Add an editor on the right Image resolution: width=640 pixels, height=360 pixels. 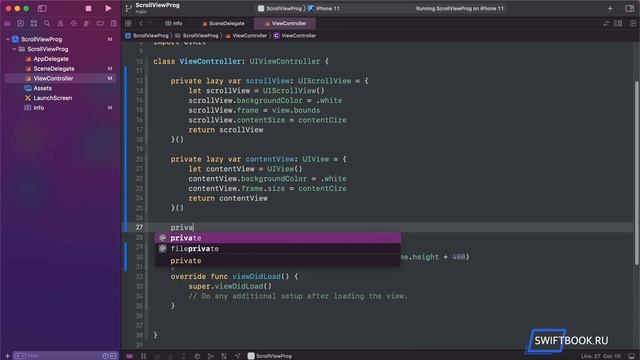(x=633, y=24)
